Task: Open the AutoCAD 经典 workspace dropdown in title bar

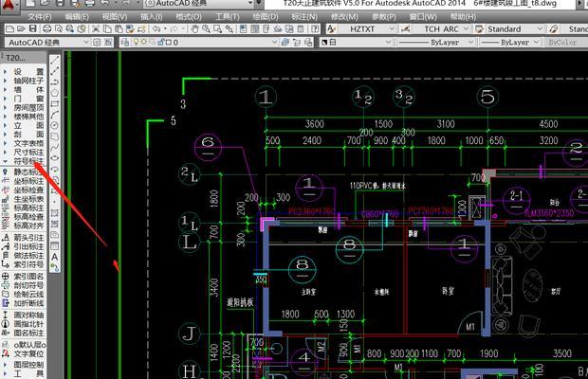Action: coord(251,4)
